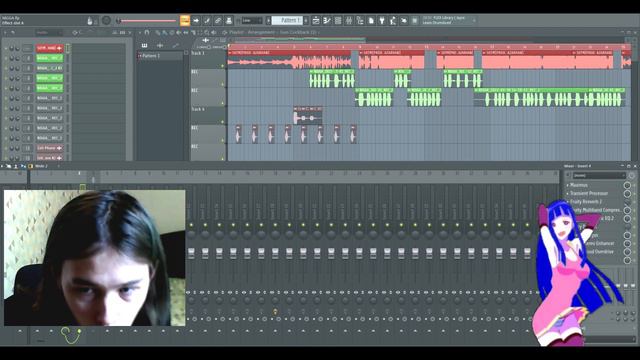Click the link icon in the top toolbar
Image resolution: width=640 pixels, height=360 pixels.
[218, 20]
